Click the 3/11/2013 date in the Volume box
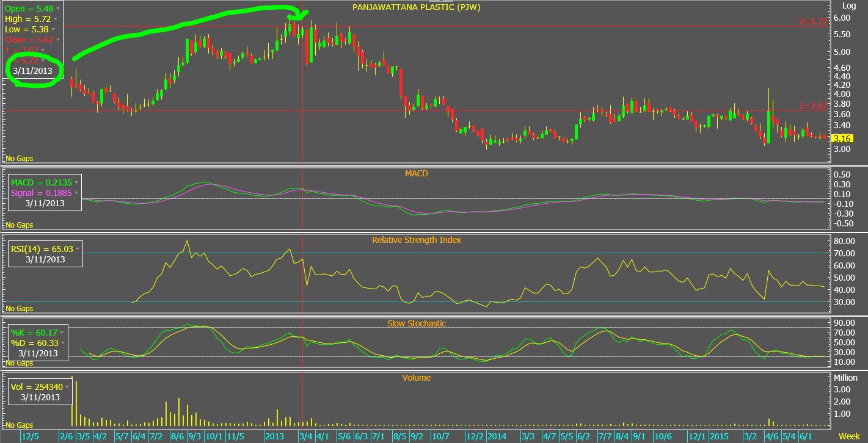This screenshot has height=443, width=868. (x=40, y=397)
